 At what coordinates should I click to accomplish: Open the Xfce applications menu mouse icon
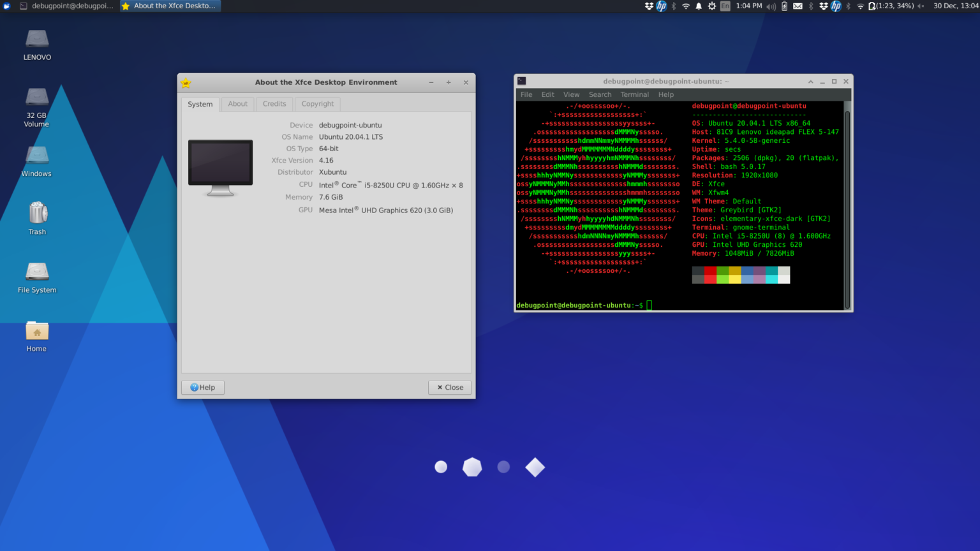click(6, 6)
